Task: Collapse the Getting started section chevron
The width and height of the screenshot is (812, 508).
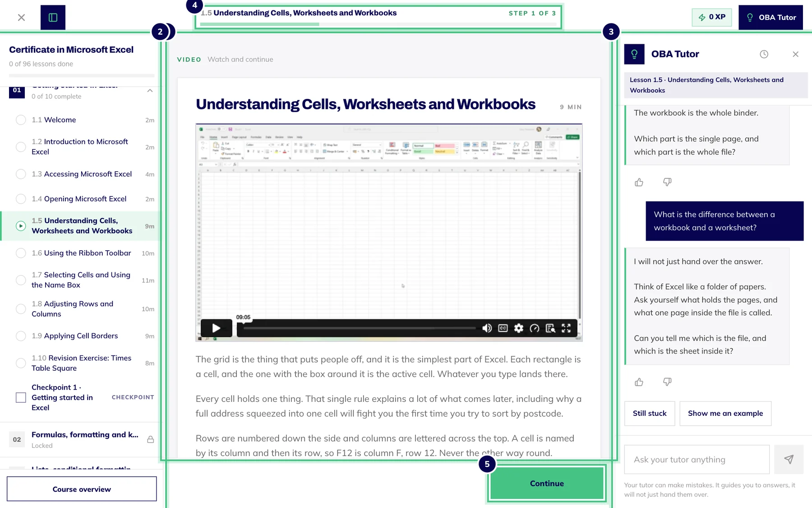Action: point(150,91)
